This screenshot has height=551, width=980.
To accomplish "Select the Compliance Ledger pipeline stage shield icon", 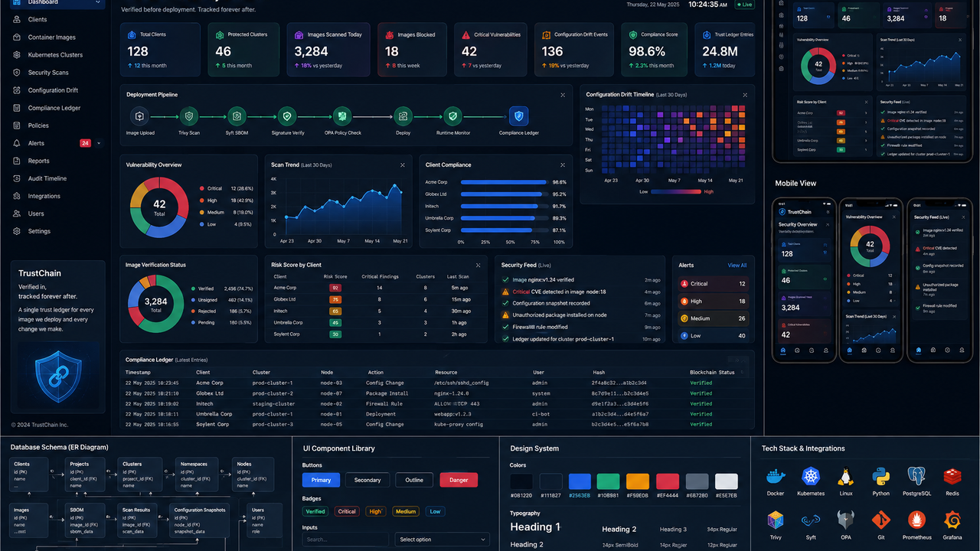I will click(x=519, y=116).
